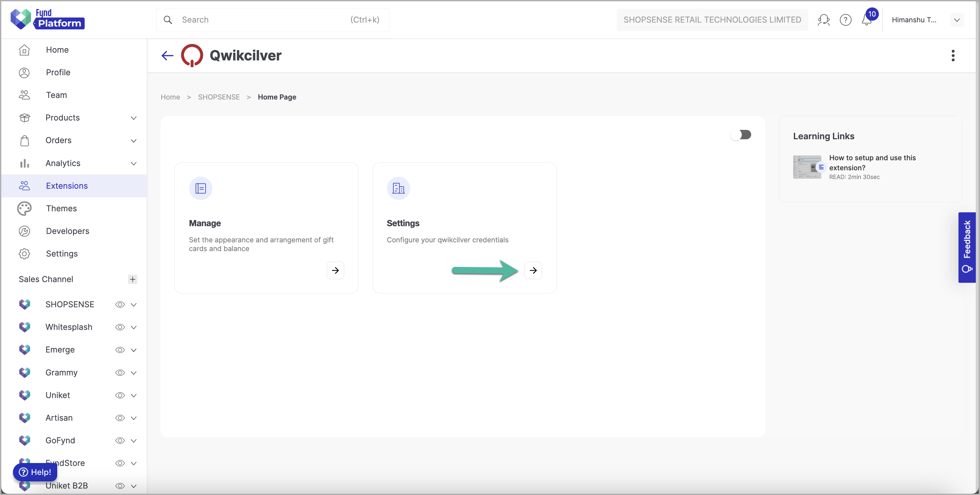Screen dimensions: 980x495
Task: Toggle Whitesplash visibility eye
Action: pos(120,327)
